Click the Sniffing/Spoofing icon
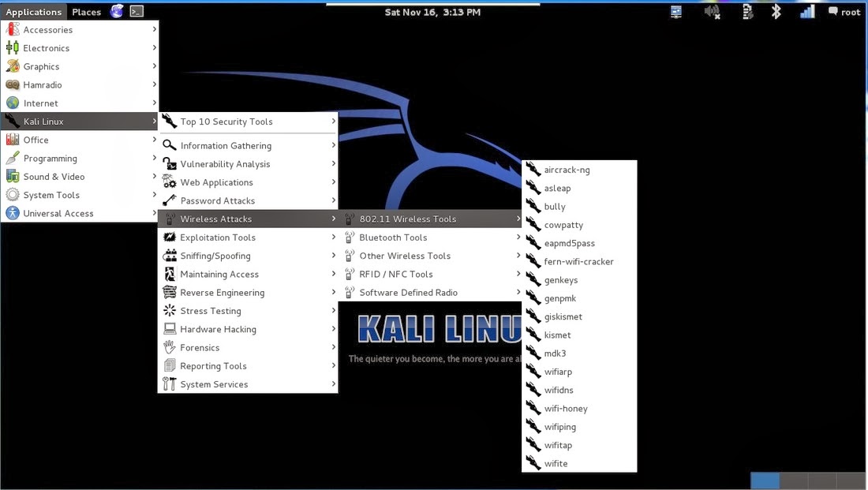This screenshot has width=868, height=490. [170, 255]
